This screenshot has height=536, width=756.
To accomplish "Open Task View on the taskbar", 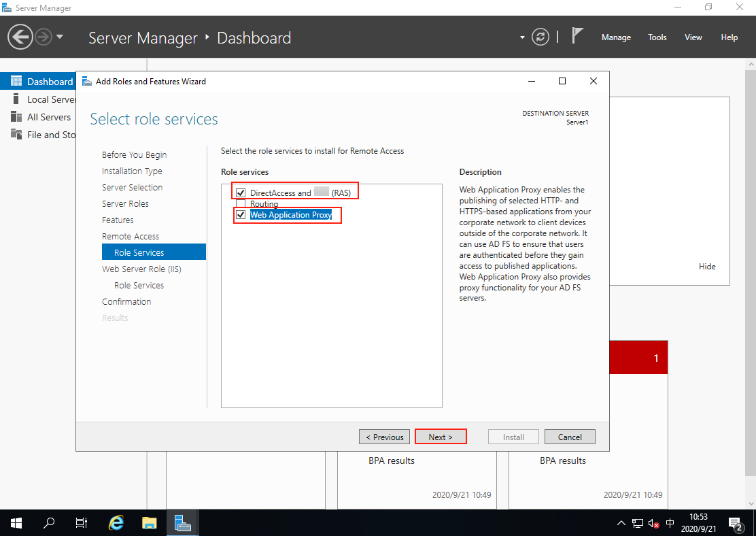I will tap(82, 523).
